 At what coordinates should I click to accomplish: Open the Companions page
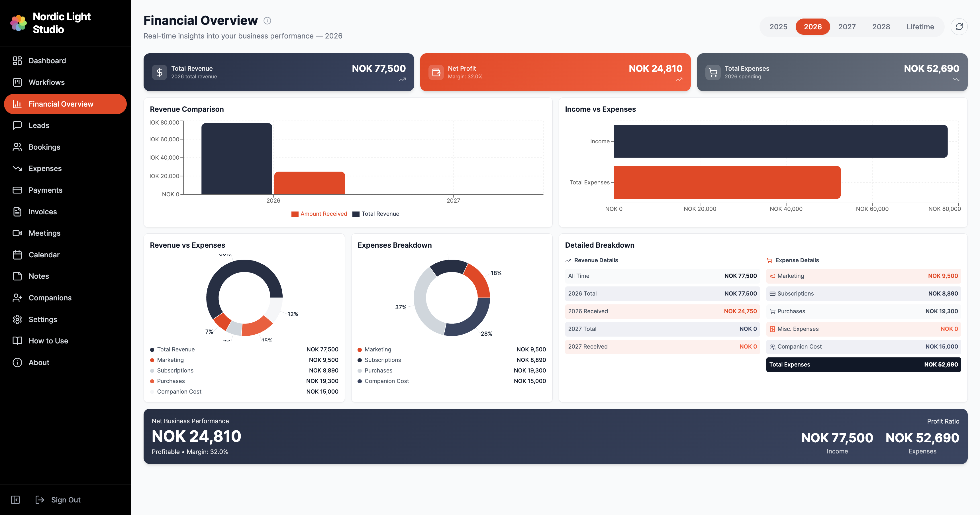(50, 298)
